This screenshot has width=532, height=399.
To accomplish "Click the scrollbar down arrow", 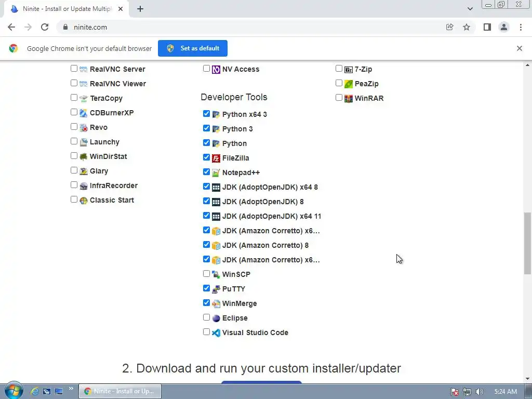I will click(527, 379).
